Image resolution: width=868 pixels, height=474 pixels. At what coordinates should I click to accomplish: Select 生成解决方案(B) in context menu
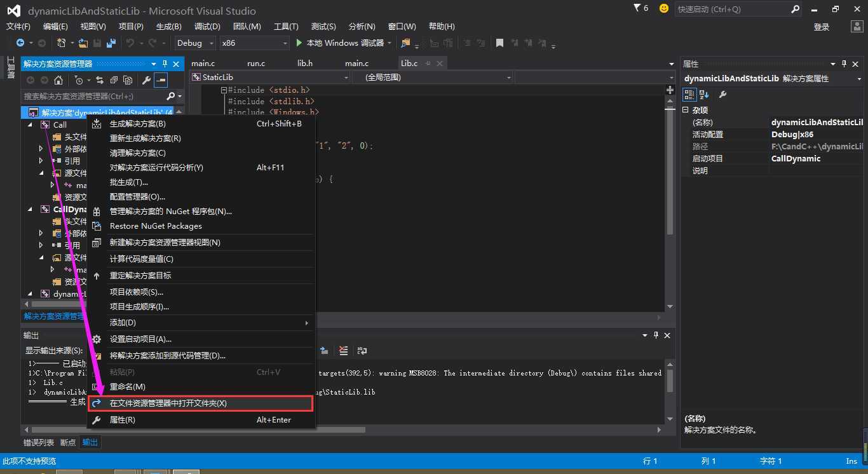point(201,124)
